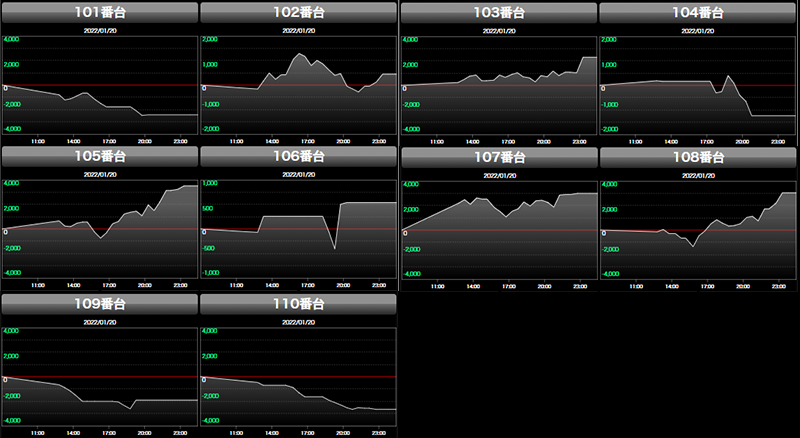Click the 101番台 header bar
The width and height of the screenshot is (800, 438).
100,12
